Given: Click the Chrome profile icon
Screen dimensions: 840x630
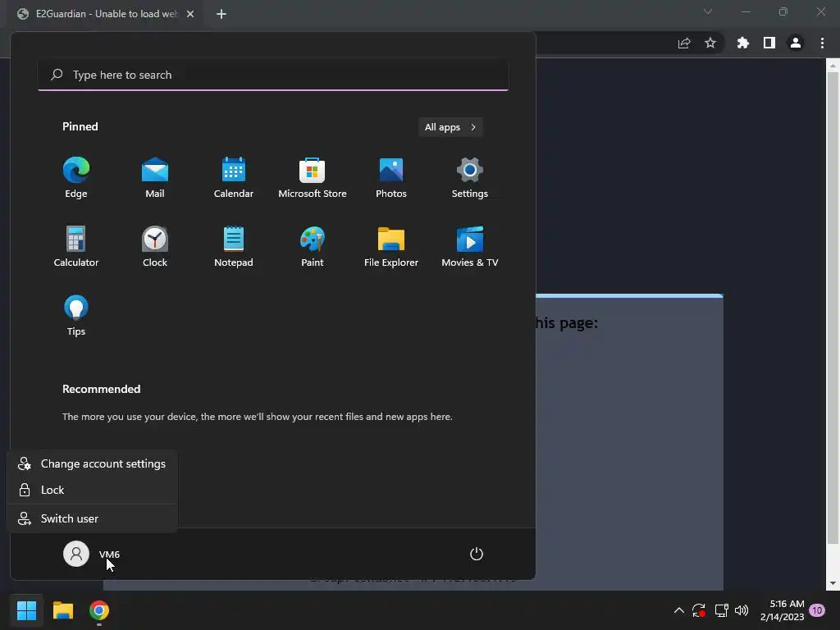Looking at the screenshot, I should 796,43.
